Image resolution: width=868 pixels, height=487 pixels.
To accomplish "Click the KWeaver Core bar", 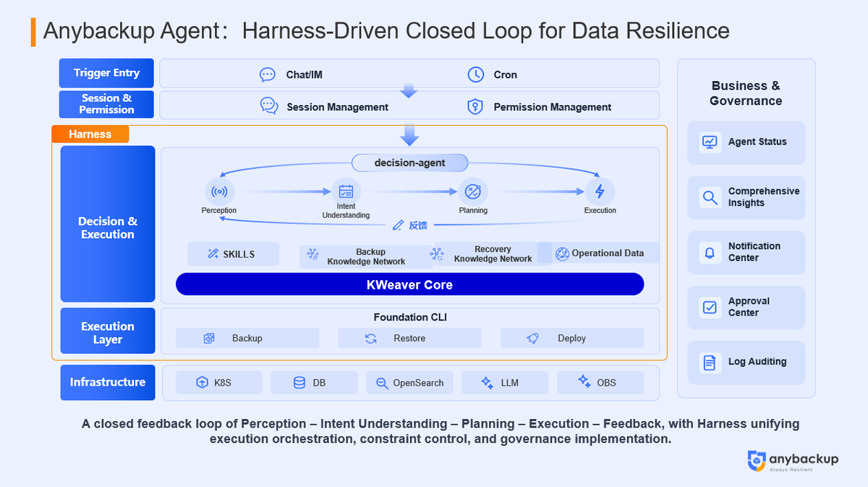I will pyautogui.click(x=409, y=284).
